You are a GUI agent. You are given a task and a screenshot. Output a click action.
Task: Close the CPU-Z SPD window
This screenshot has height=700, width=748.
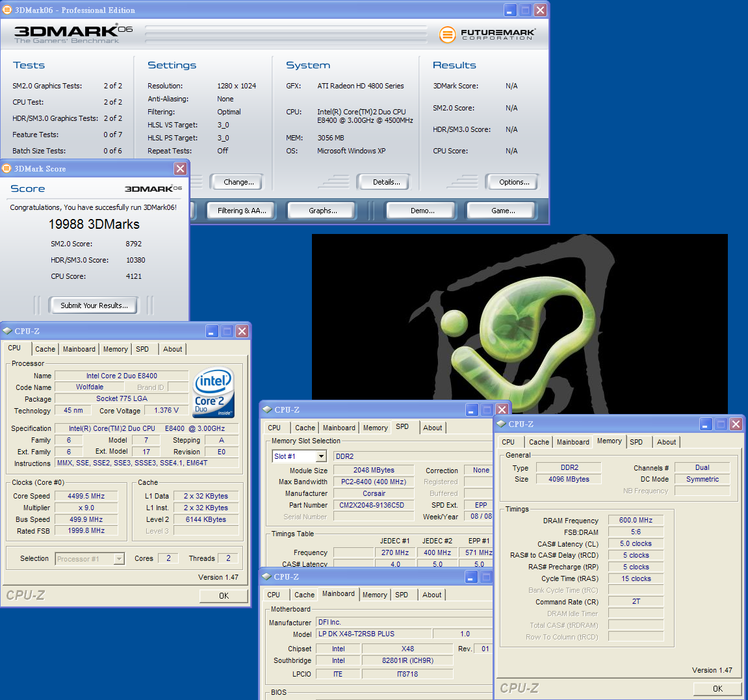[502, 409]
